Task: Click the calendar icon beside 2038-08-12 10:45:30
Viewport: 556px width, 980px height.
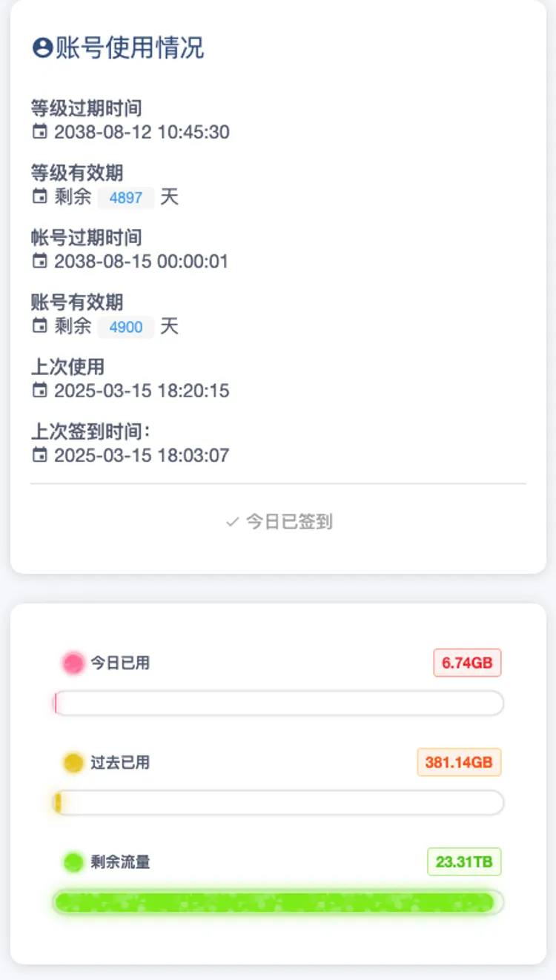Action: point(39,133)
